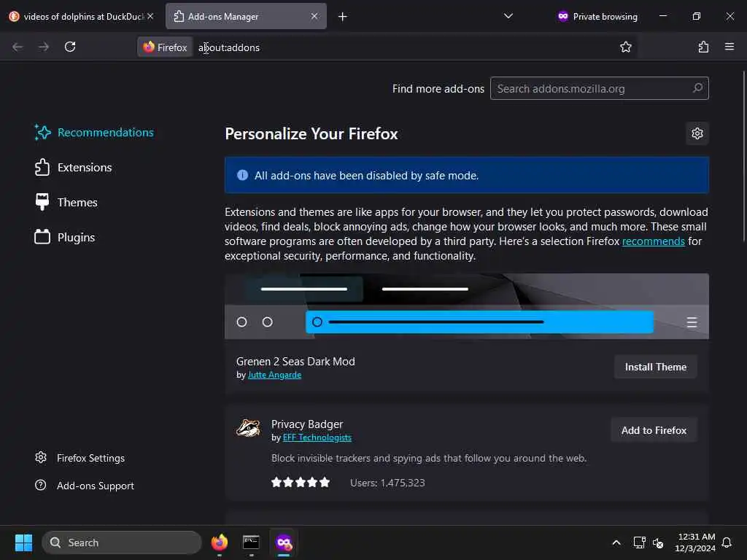Click Grenen 2 Seas Dark Mod theme preview

point(466,306)
